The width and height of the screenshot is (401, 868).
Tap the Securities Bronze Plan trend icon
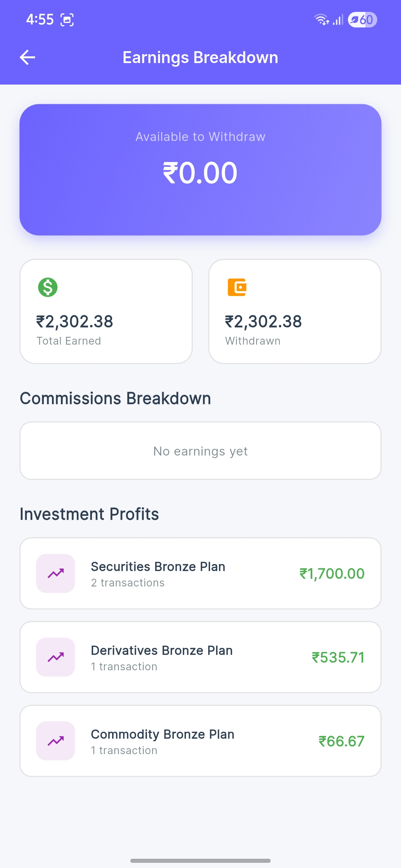pos(56,573)
